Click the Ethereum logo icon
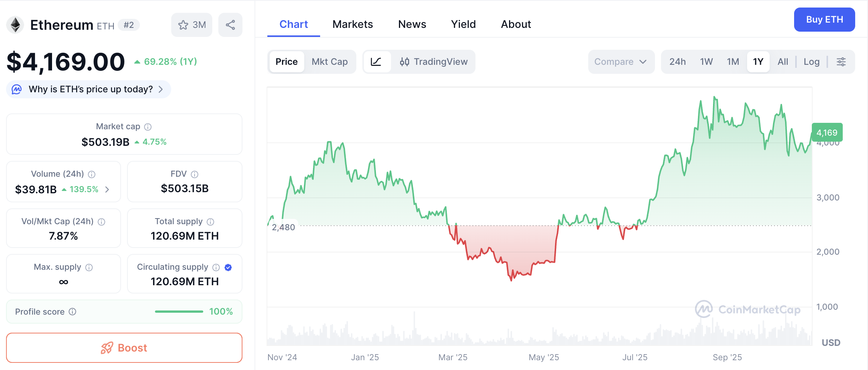 coord(15,25)
